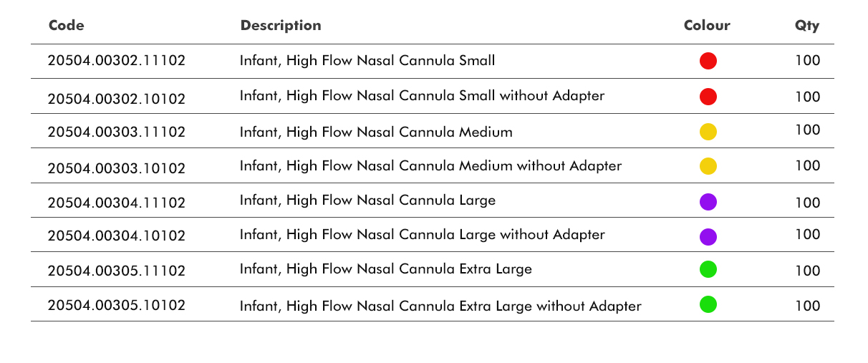Screen dimensions: 868x363
Task: Click description ending 'Large without Adapter' in purple row
Action: pyautogui.click(x=422, y=235)
